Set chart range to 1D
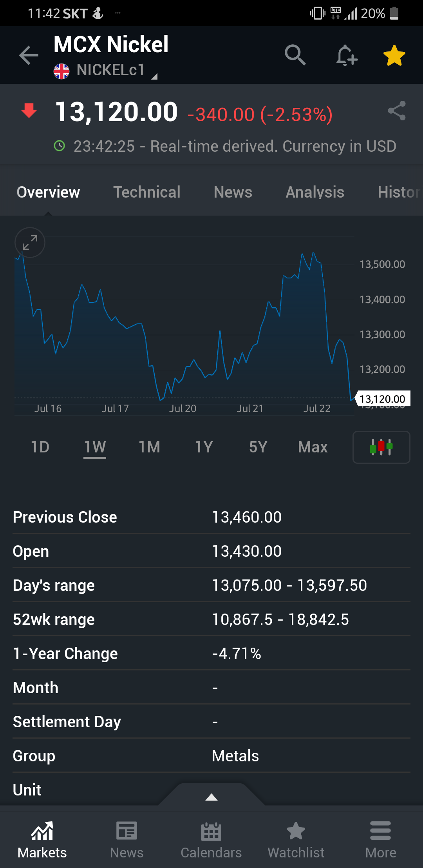Viewport: 423px width, 868px height. (x=40, y=447)
